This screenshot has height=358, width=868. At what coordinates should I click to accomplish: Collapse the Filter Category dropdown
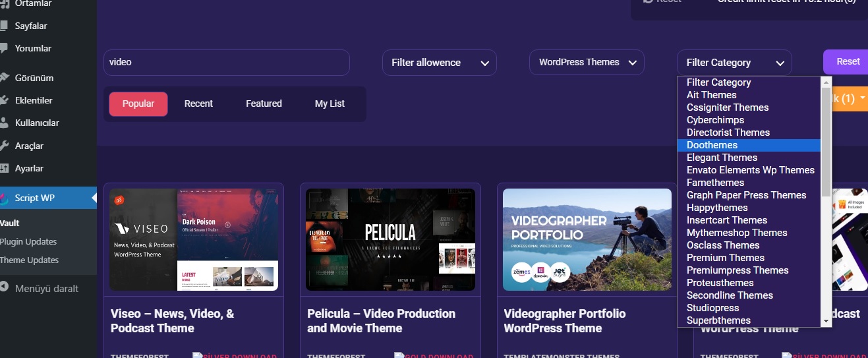pyautogui.click(x=734, y=63)
